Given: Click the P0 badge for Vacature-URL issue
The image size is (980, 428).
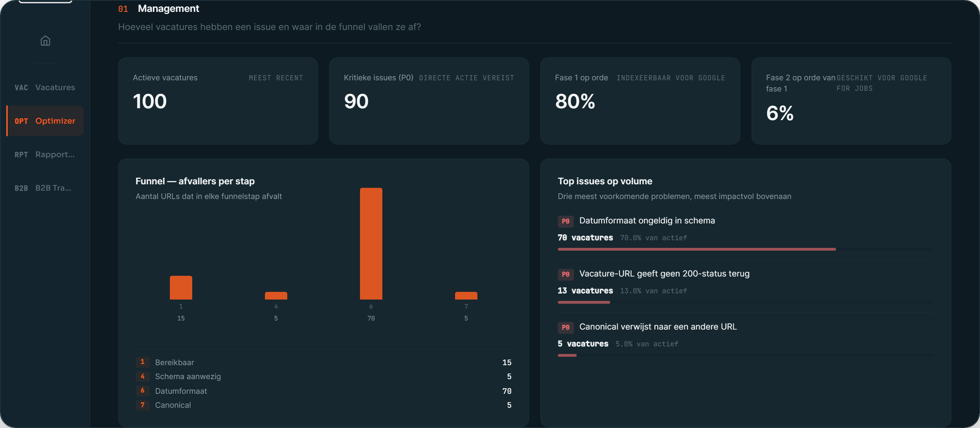Looking at the screenshot, I should click(565, 274).
